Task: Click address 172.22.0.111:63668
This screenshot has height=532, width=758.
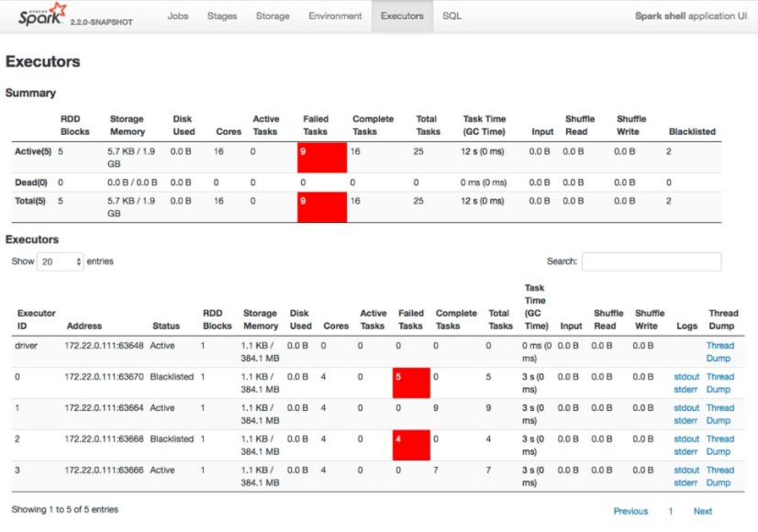Action: coord(104,438)
